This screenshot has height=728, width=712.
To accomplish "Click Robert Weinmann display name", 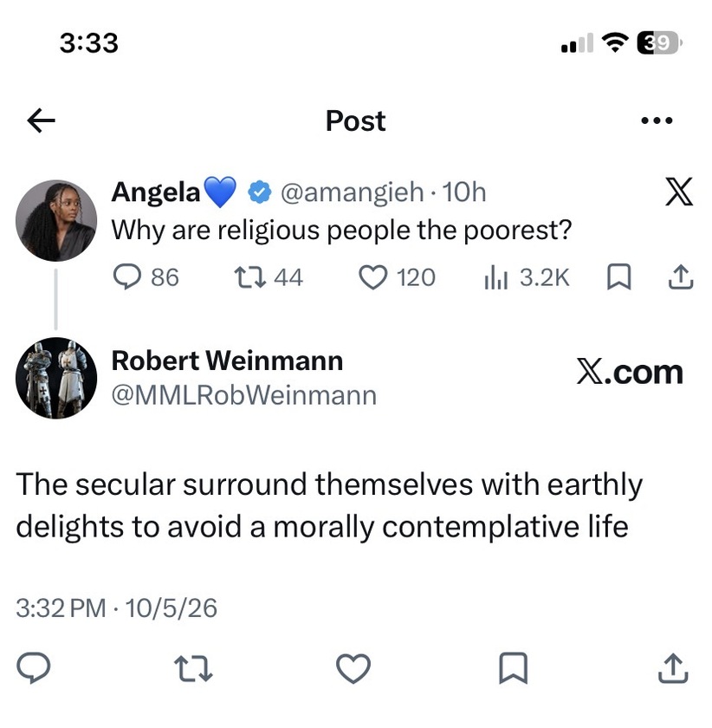I will (x=228, y=361).
